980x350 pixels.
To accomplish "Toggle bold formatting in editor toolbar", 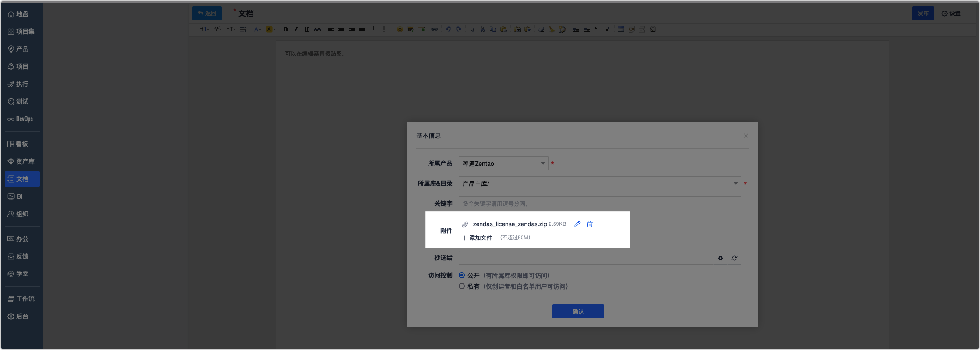I will 285,29.
